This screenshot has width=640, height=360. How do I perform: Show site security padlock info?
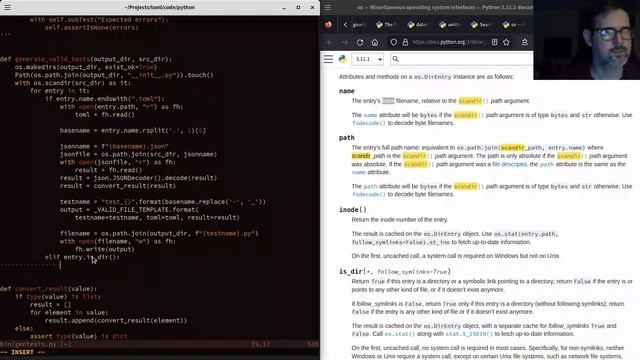(x=405, y=42)
